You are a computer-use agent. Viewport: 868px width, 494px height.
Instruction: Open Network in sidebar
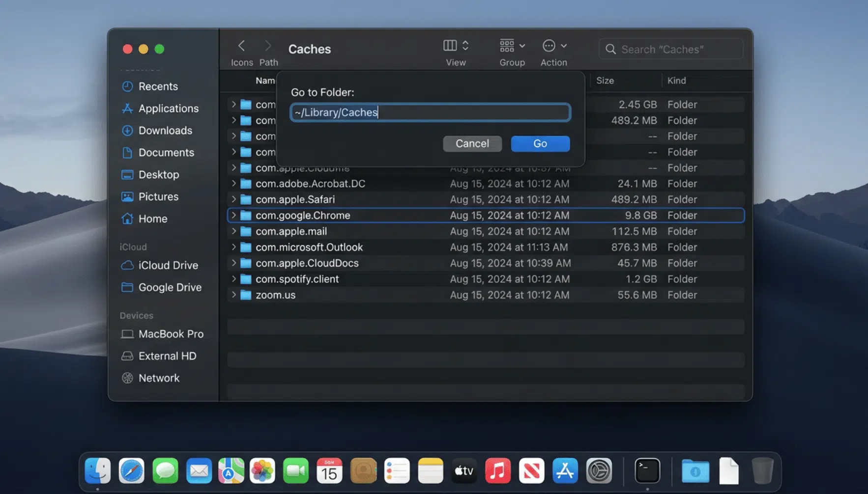[x=150, y=378]
